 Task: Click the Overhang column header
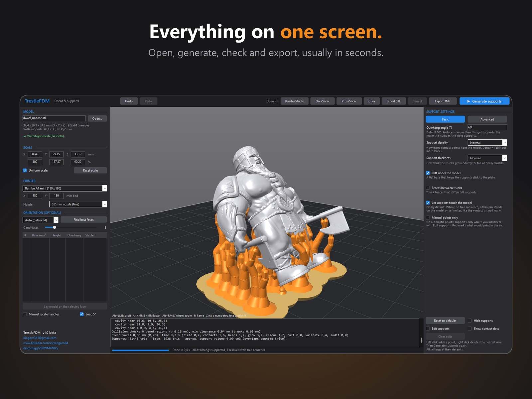[74, 235]
